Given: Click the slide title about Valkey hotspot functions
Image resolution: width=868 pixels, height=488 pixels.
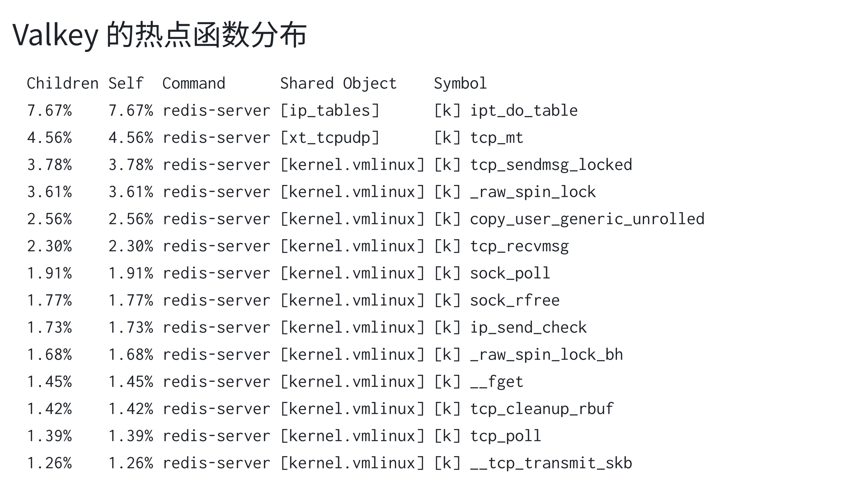Looking at the screenshot, I should pyautogui.click(x=159, y=35).
